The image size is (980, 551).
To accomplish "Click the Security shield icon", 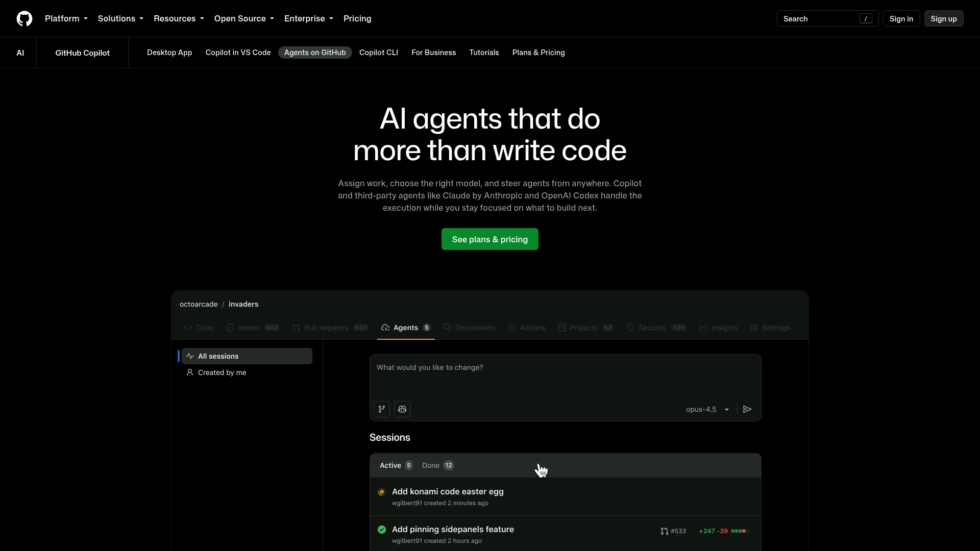I will pos(630,328).
